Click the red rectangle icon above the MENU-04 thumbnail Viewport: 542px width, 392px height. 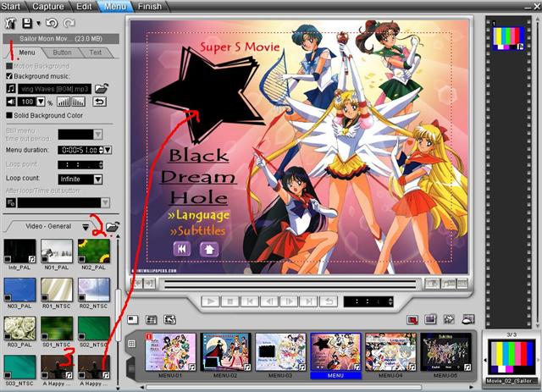pyautogui.click(x=412, y=319)
